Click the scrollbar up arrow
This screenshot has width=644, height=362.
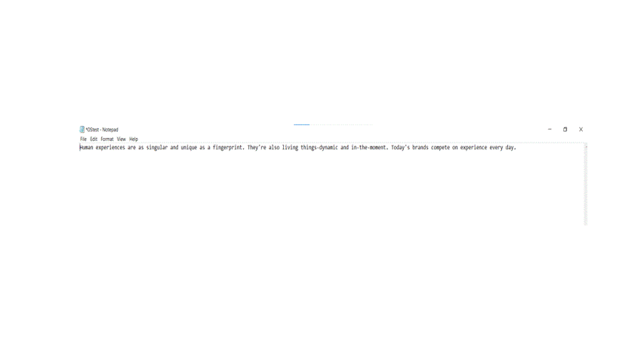[586, 146]
